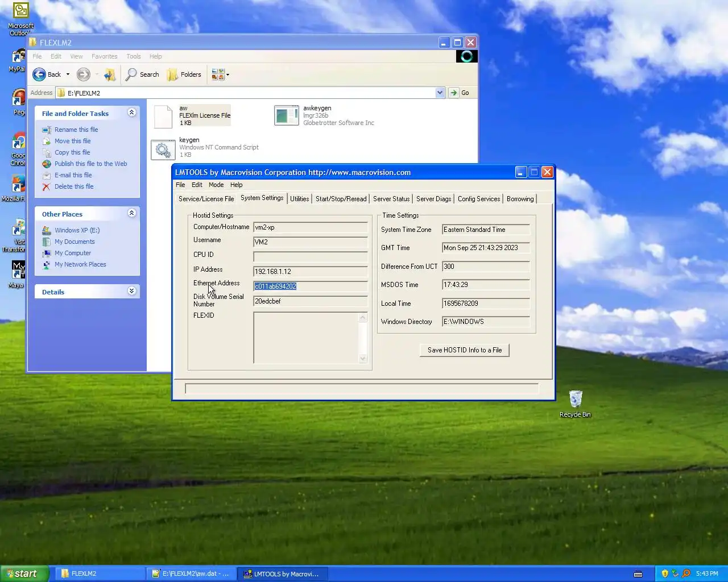Open Search in the Explorer toolbar
This screenshot has width=728, height=582.
point(142,74)
